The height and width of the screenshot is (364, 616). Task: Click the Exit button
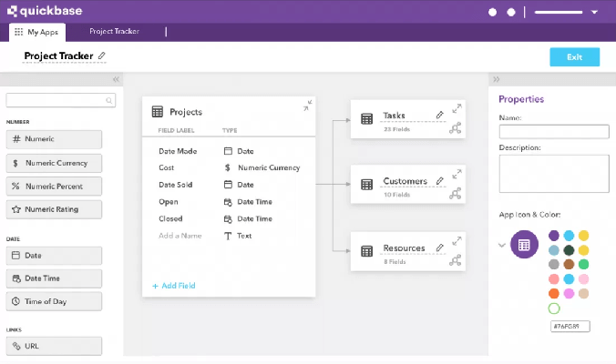[574, 56]
